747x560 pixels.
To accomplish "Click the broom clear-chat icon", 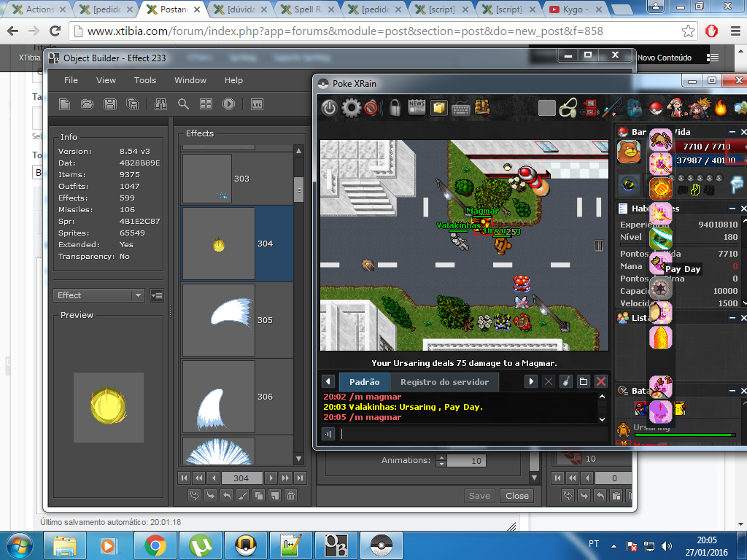I will 566,381.
